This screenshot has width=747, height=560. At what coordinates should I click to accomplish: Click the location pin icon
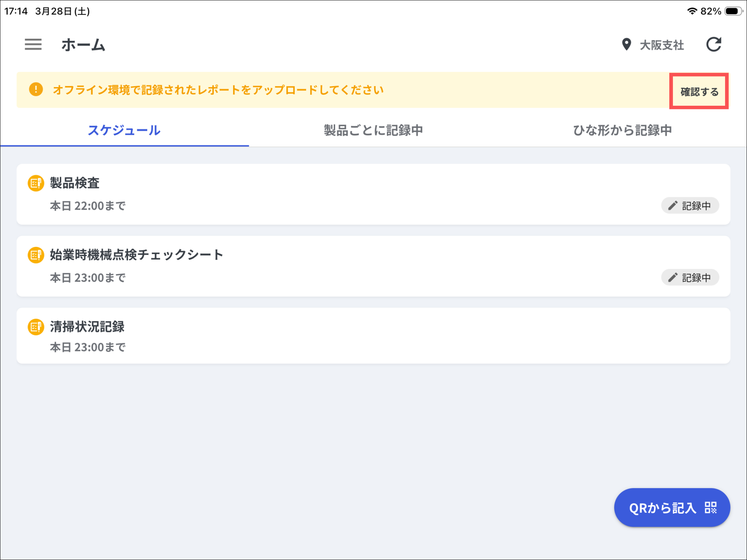[626, 44]
